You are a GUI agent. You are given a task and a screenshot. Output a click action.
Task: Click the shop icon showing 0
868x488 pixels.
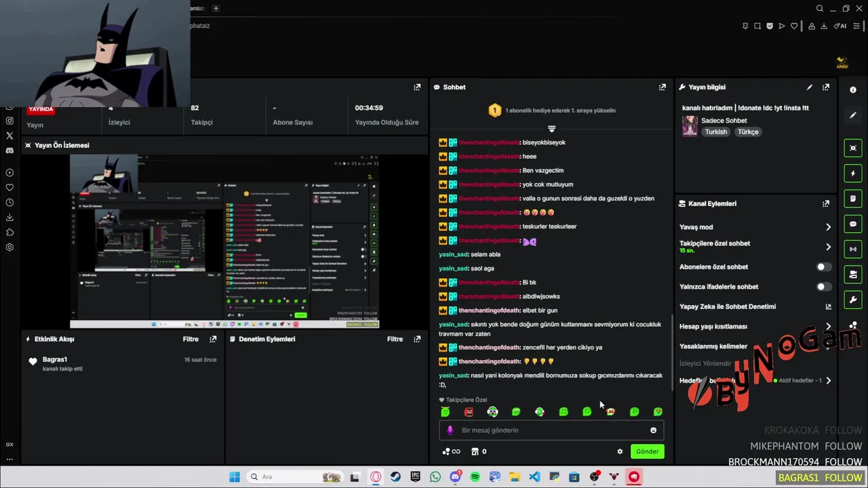coord(479,451)
